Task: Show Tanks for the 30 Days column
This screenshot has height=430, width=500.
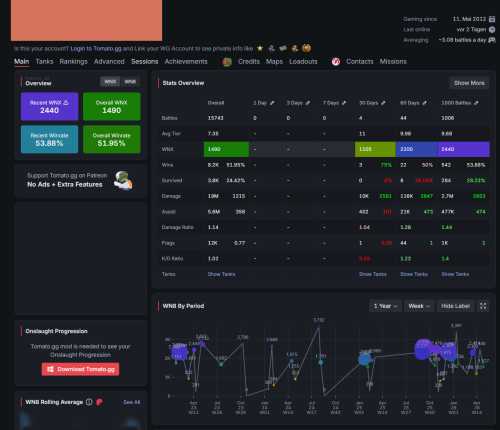Action: tap(373, 274)
